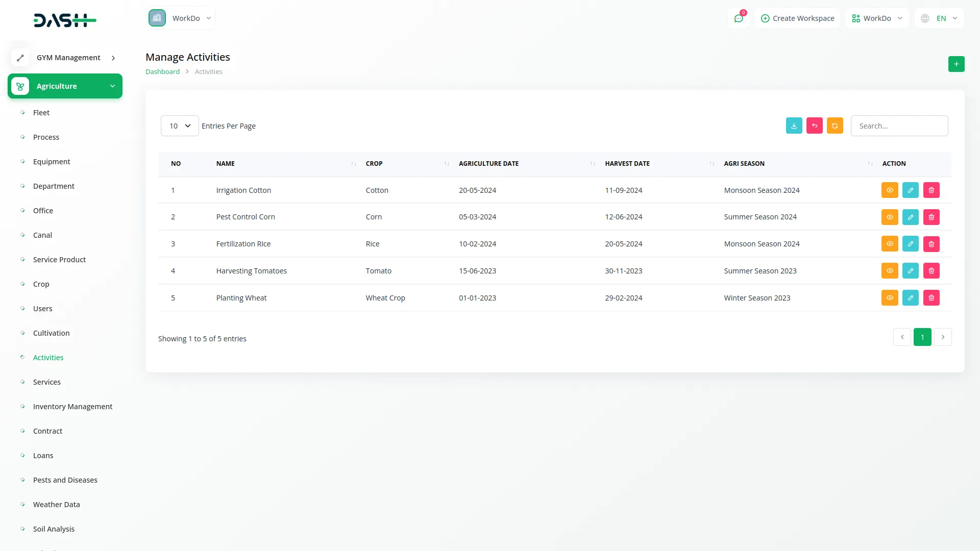Edit the Pest Control Corn activity
Viewport: 980px width, 551px height.
pyautogui.click(x=910, y=217)
